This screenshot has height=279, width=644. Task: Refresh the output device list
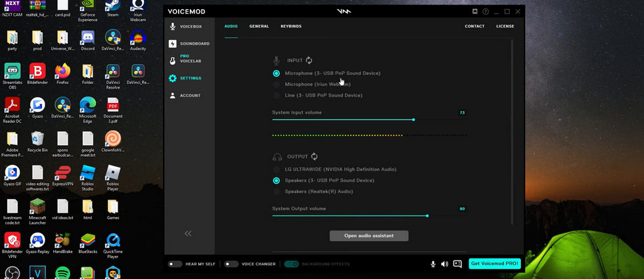coord(314,156)
